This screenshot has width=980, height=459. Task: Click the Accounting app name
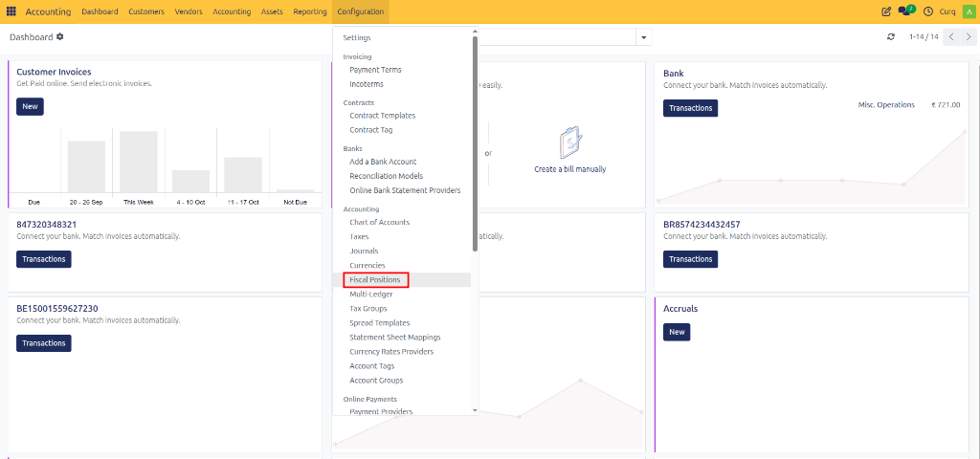(48, 11)
